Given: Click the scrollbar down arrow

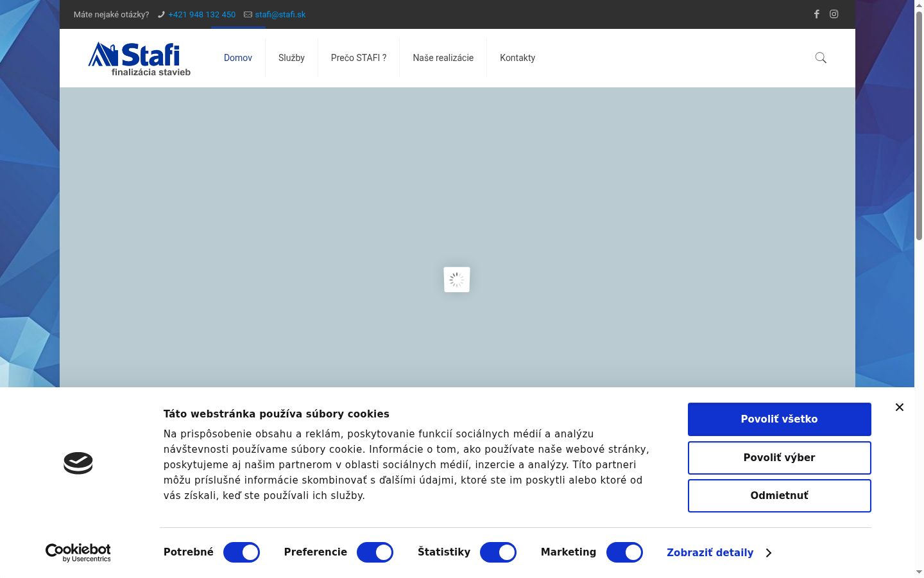Looking at the screenshot, I should (919, 572).
